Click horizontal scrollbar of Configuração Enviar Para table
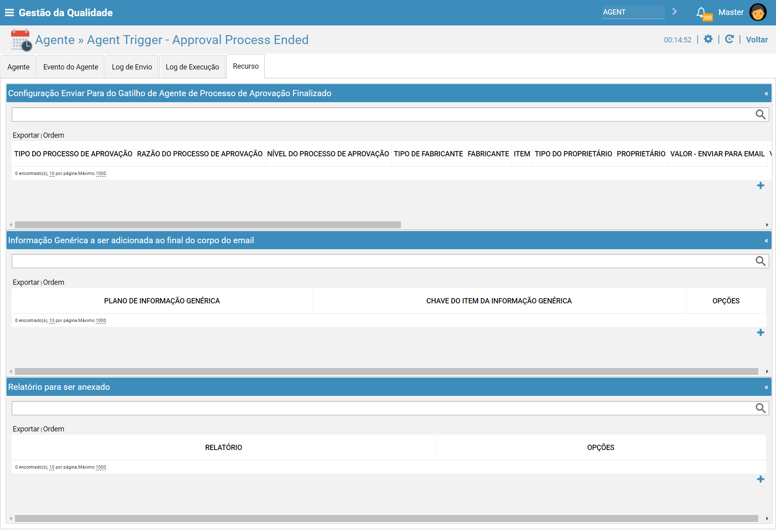The image size is (776, 532). [208, 225]
